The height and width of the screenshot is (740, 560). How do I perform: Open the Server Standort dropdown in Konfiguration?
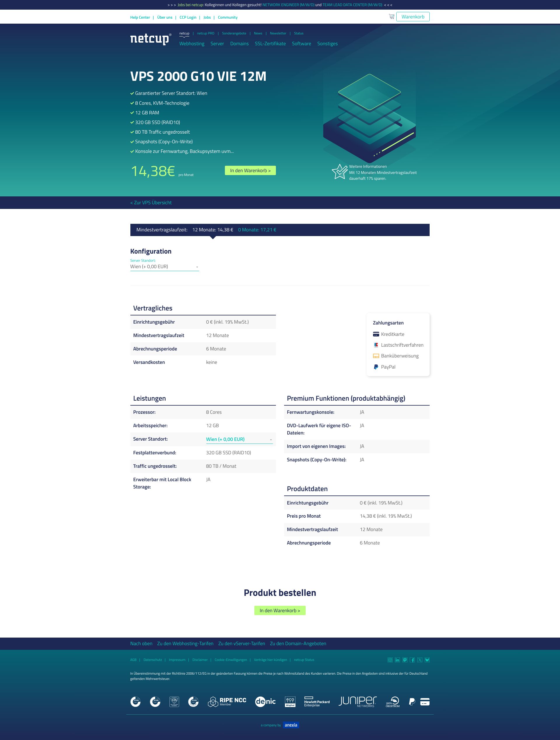tap(164, 267)
